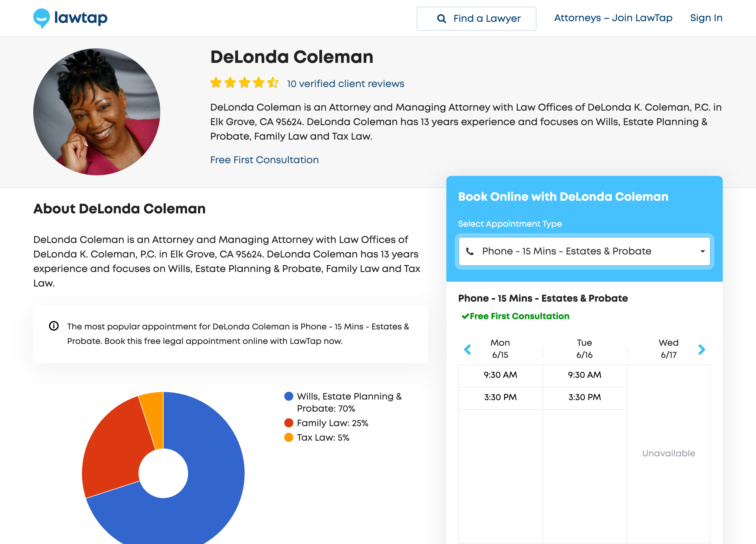
Task: Click the Sign In link
Action: 706,18
